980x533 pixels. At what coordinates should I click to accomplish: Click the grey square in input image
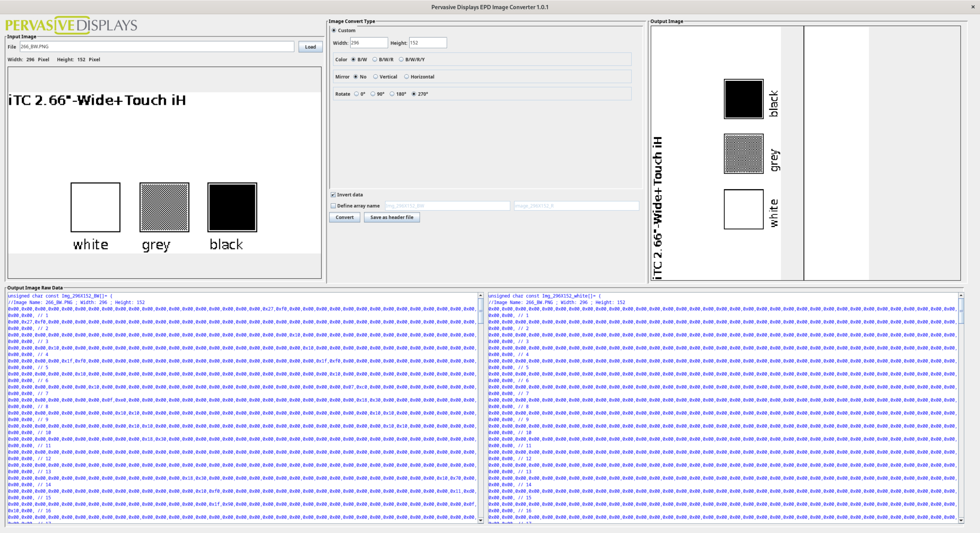click(x=164, y=207)
